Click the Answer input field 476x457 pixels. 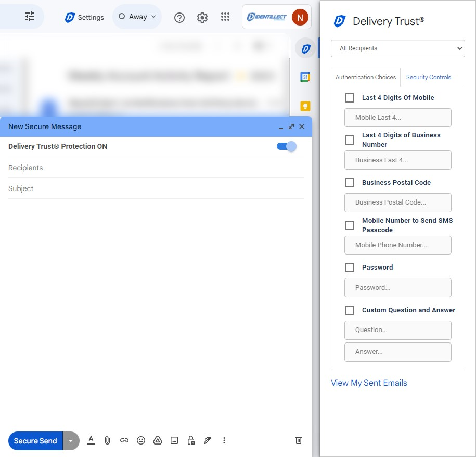(x=397, y=352)
